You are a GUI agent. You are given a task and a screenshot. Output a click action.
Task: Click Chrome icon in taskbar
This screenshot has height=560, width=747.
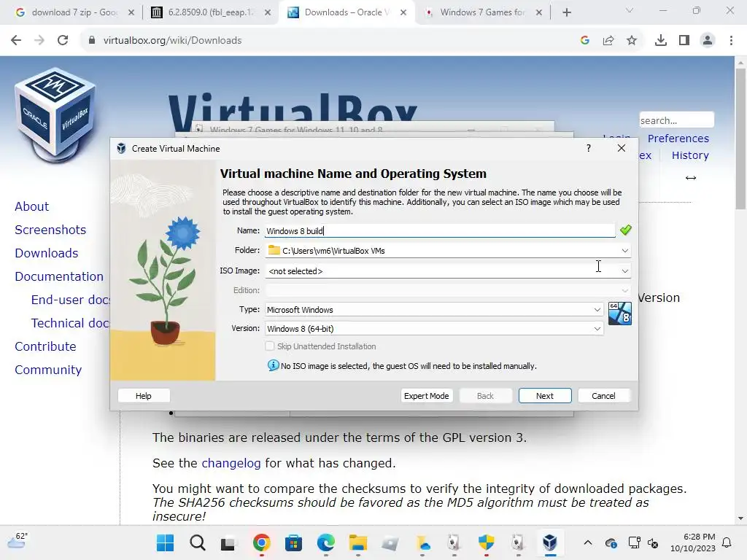coord(262,542)
